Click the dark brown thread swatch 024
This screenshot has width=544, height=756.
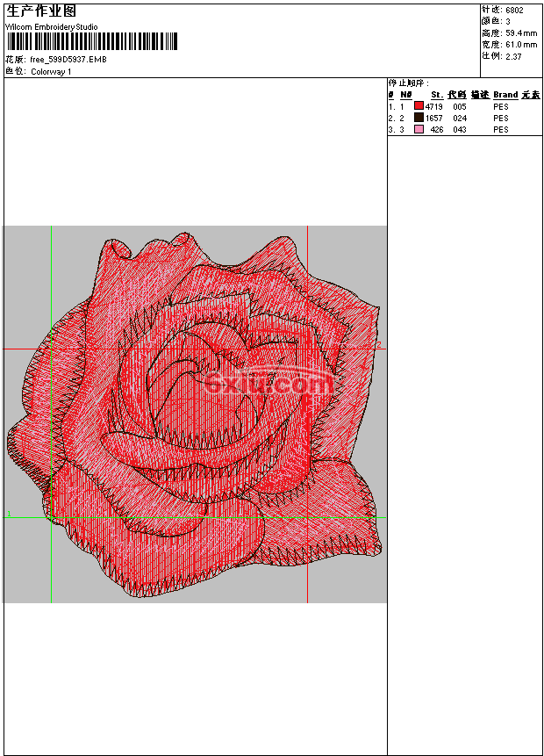point(419,118)
